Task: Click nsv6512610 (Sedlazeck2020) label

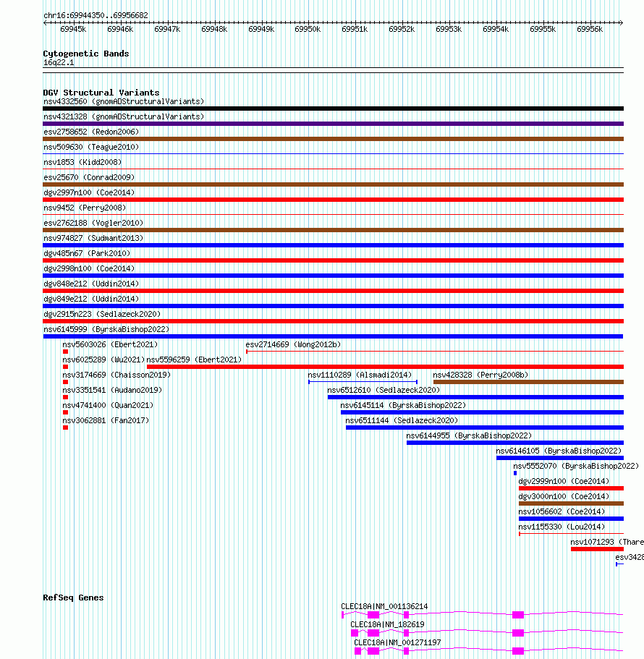Action: click(384, 390)
